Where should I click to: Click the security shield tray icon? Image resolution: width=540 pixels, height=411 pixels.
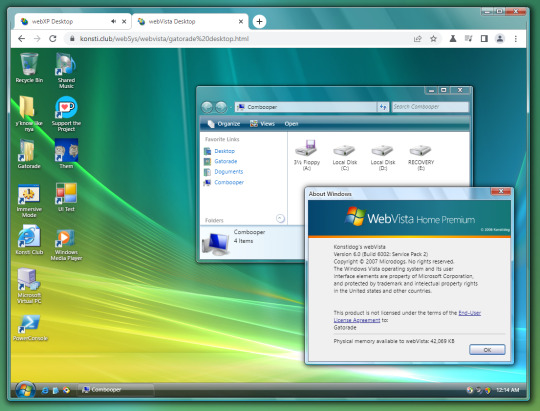coord(488,390)
